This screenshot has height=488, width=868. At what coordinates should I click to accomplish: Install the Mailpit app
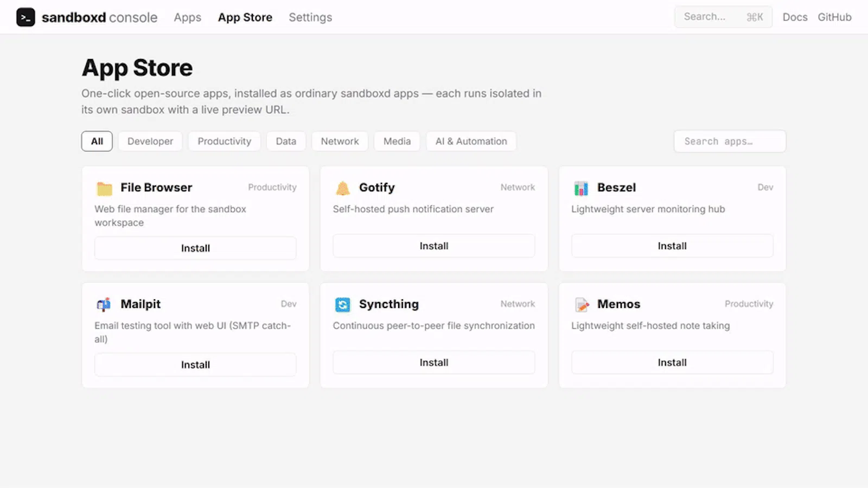tap(195, 365)
